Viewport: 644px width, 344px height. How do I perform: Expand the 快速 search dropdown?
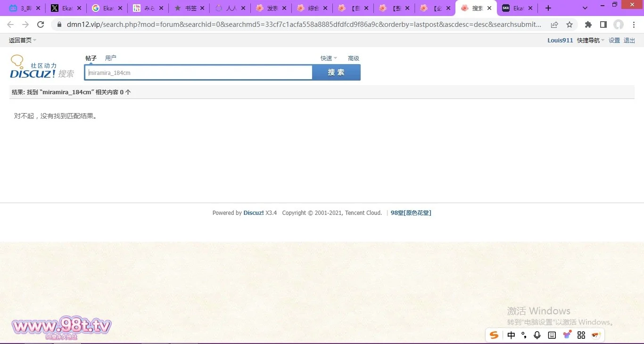(329, 58)
